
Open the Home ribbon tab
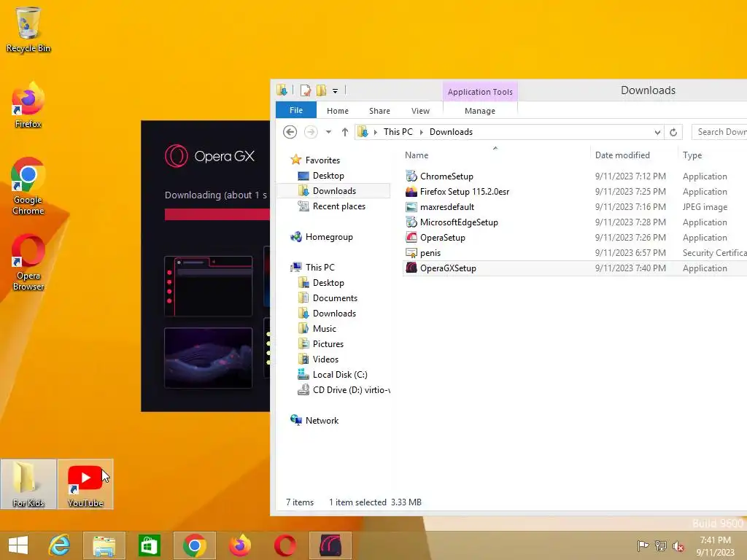[337, 111]
